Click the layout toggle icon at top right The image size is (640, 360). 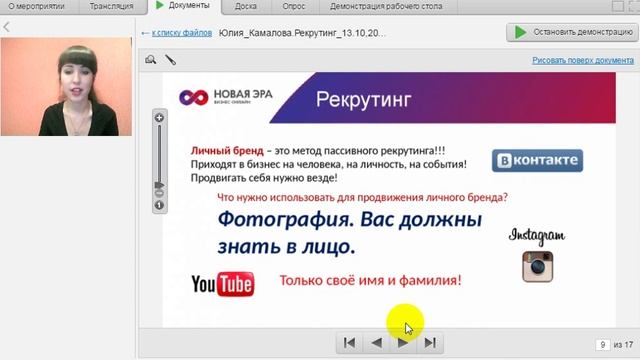[x=618, y=6]
